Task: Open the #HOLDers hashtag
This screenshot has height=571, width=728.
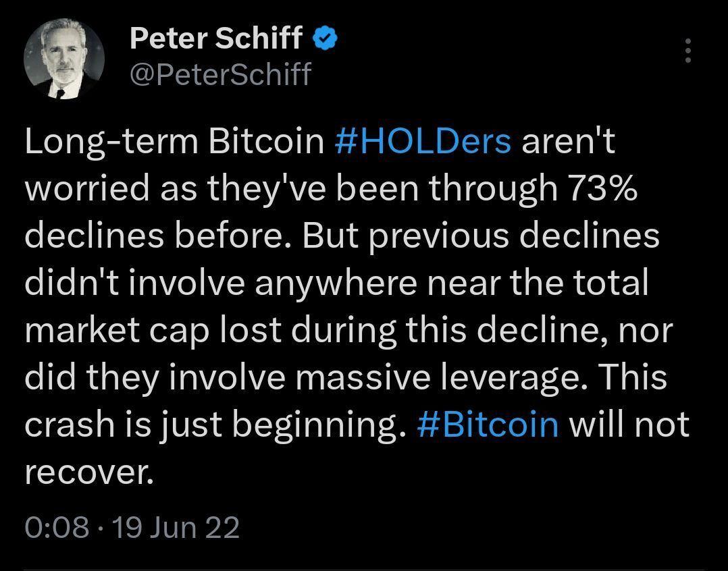Action: click(x=423, y=142)
